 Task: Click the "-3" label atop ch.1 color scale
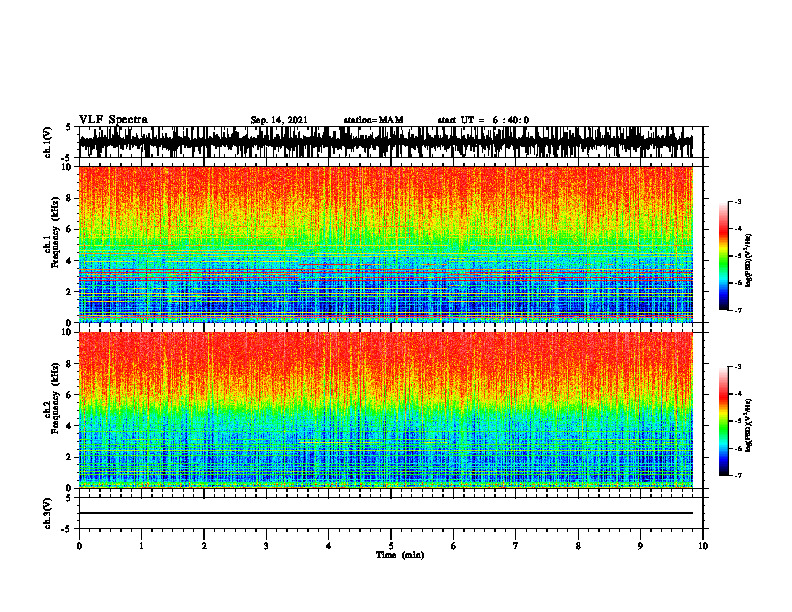point(737,201)
